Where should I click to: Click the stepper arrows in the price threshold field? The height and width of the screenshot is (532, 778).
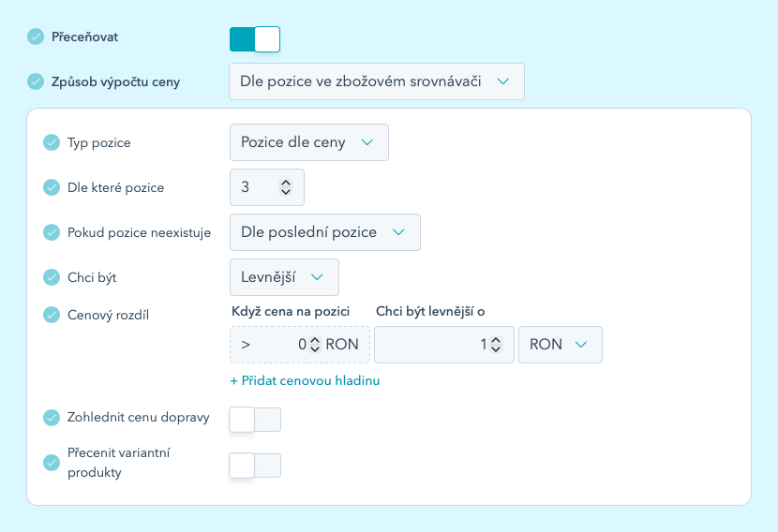point(315,345)
